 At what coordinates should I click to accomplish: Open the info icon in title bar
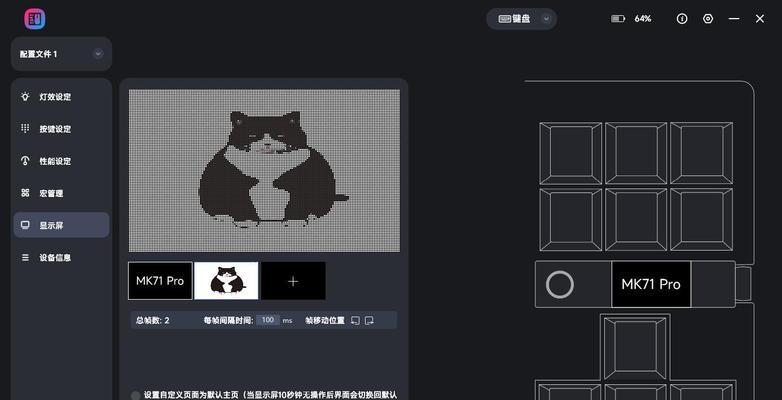[x=682, y=19]
